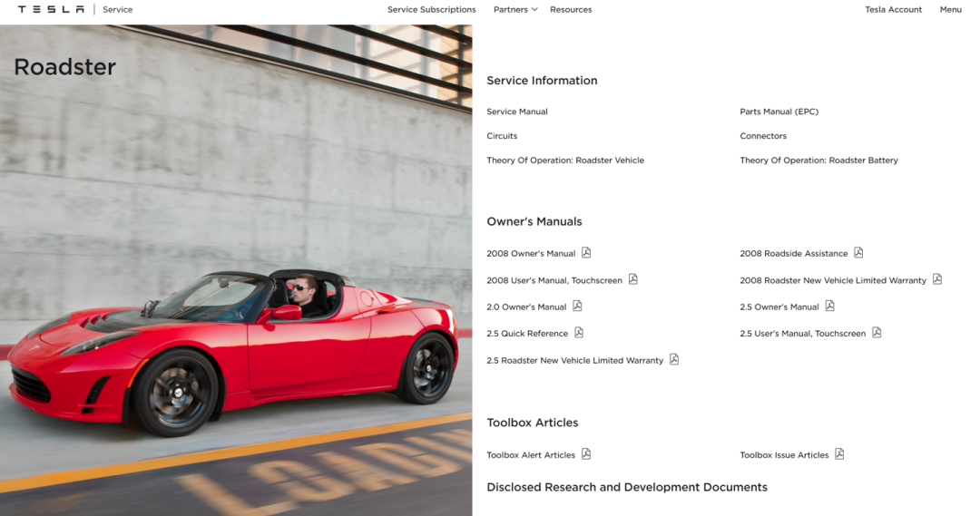This screenshot has height=516, width=980.
Task: Open Tesla Account in the header
Action: [893, 9]
